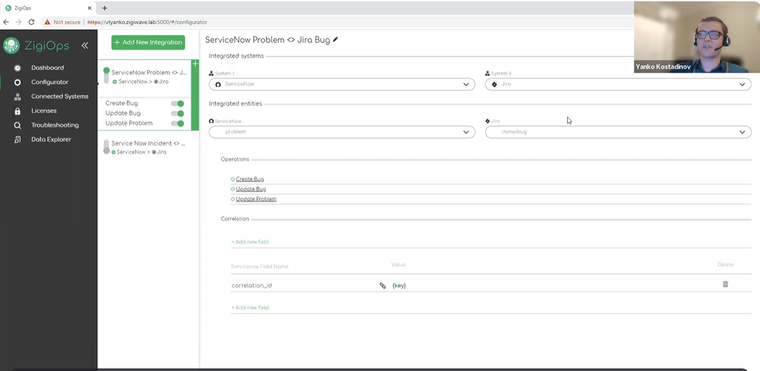
Task: Click browser back arrow
Action: (x=6, y=22)
